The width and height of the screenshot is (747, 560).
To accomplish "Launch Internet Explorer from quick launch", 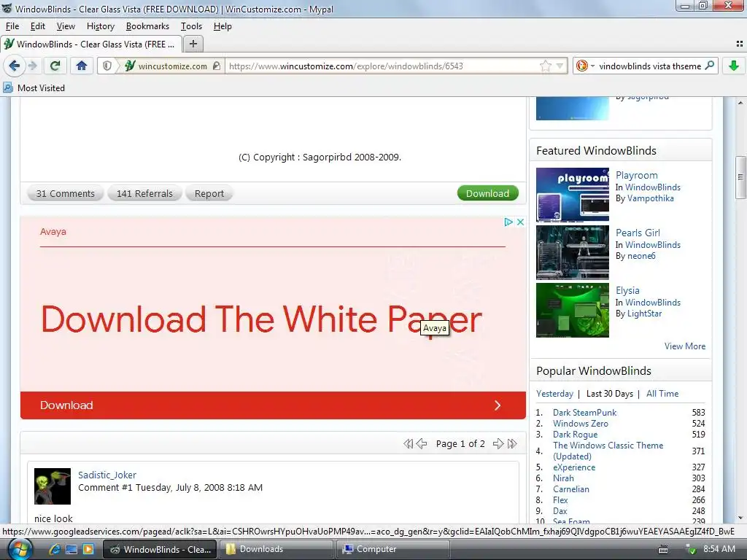I will click(x=55, y=549).
